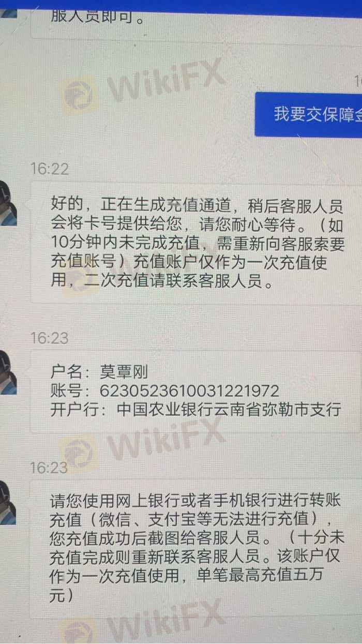Click the bank branch line 中国农业银行云南省弥勒市支行
Screen dimensions: 362x644
(229, 410)
